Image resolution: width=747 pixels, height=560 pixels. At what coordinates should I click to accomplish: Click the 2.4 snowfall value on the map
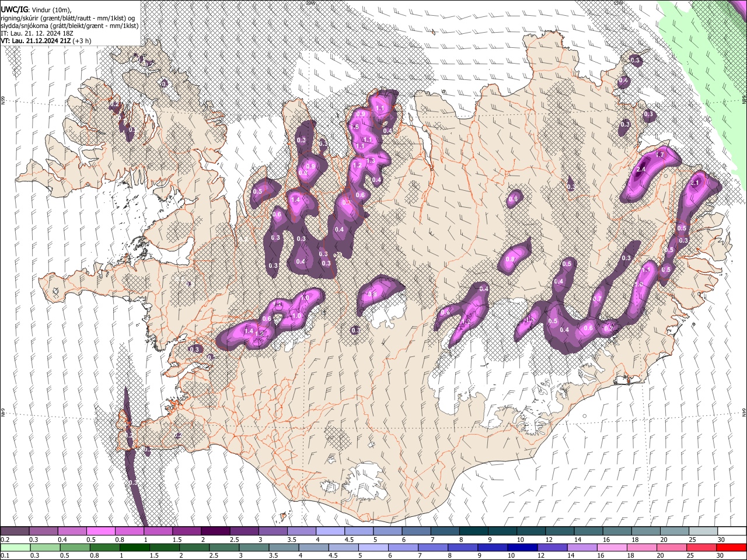pos(640,170)
